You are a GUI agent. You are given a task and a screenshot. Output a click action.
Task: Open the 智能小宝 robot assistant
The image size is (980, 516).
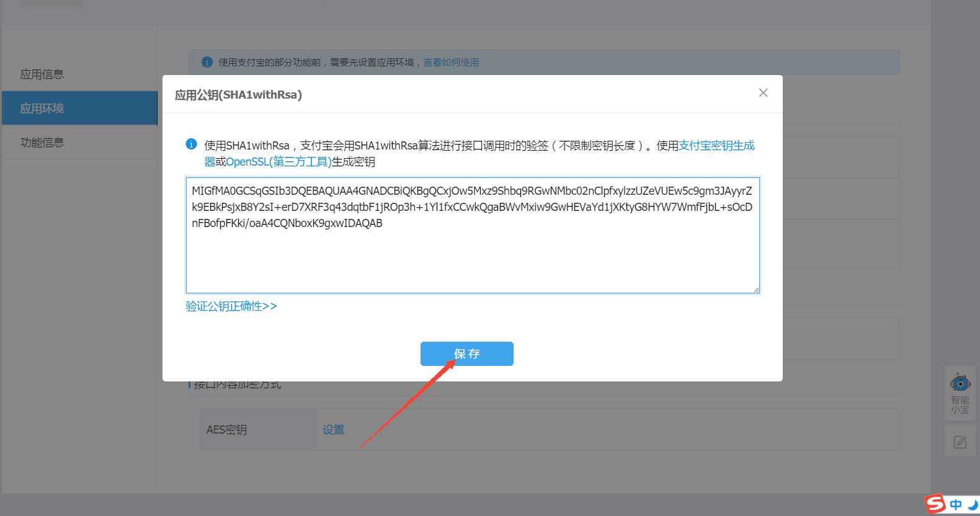coord(960,394)
